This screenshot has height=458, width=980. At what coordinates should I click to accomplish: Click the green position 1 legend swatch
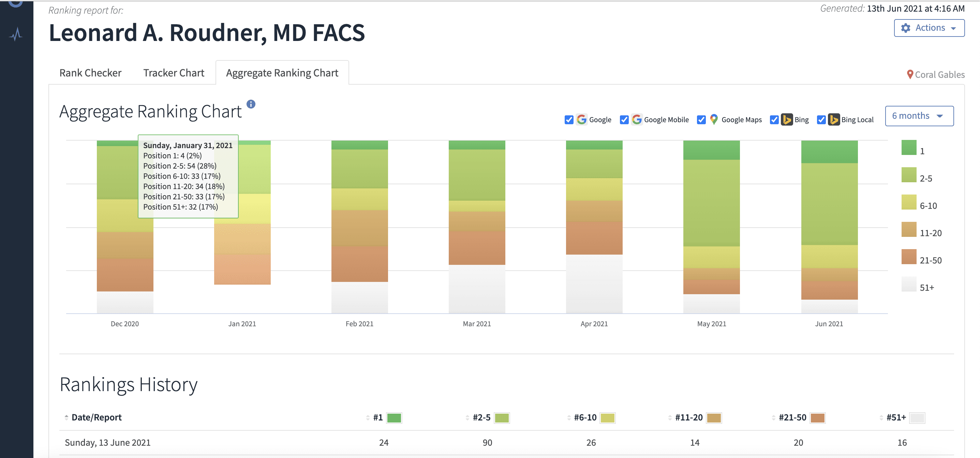(x=908, y=148)
